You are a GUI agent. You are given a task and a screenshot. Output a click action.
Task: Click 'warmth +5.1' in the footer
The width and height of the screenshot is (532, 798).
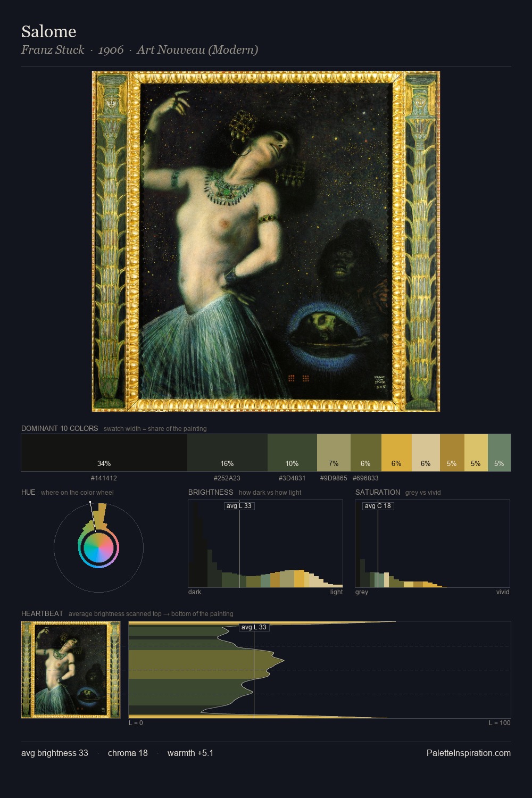(190, 753)
